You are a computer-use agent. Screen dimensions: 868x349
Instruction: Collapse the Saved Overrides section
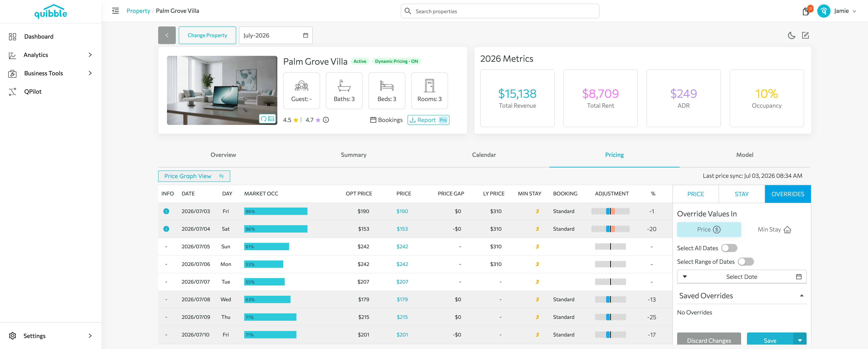[x=802, y=296]
